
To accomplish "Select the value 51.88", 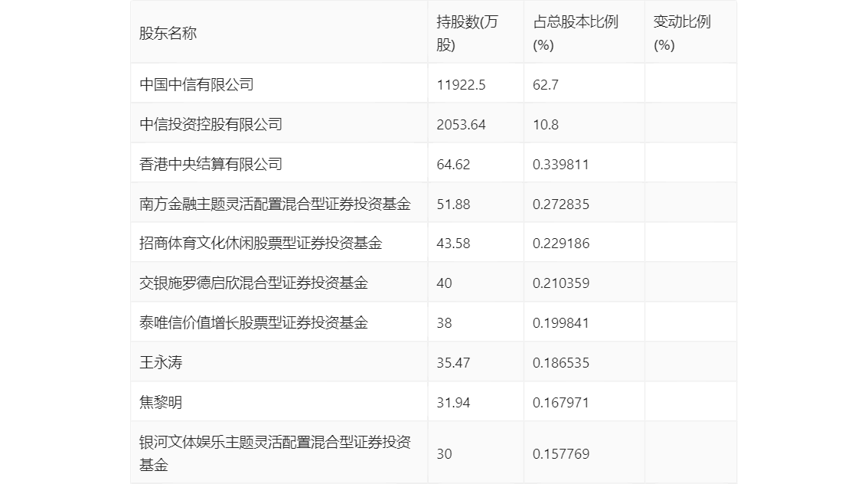I will click(x=453, y=204).
